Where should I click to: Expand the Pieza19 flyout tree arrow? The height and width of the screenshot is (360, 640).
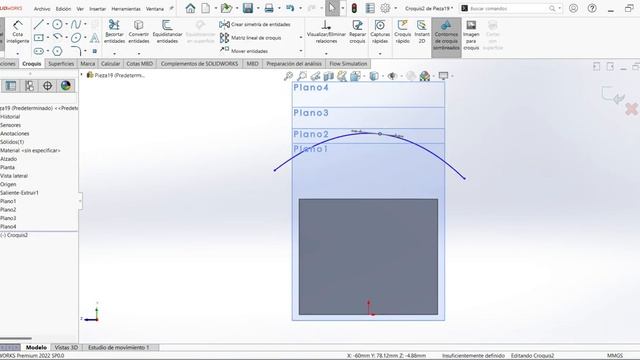(x=82, y=75)
